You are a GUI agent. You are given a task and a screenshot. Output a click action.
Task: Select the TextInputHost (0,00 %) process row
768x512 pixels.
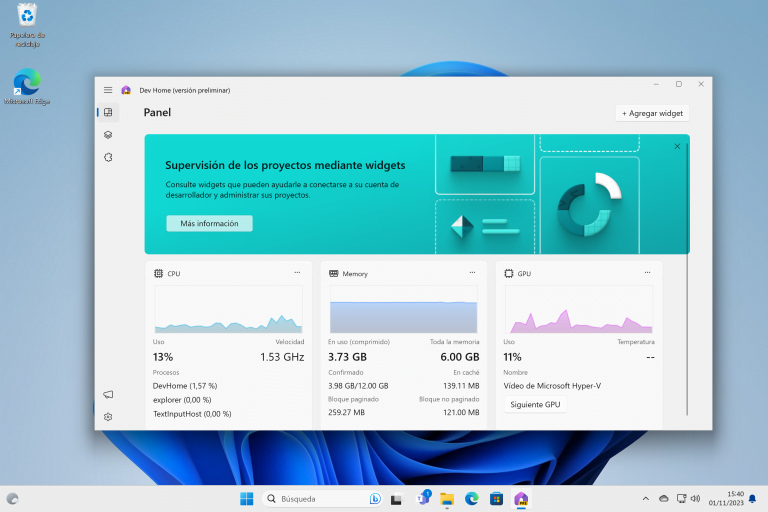192,414
